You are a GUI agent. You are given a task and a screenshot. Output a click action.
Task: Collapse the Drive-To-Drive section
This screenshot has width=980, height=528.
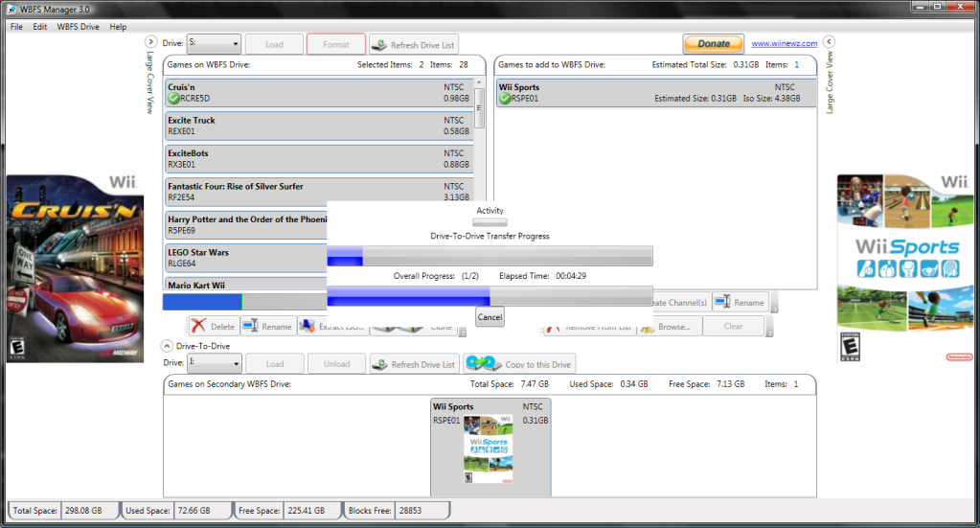click(x=167, y=346)
